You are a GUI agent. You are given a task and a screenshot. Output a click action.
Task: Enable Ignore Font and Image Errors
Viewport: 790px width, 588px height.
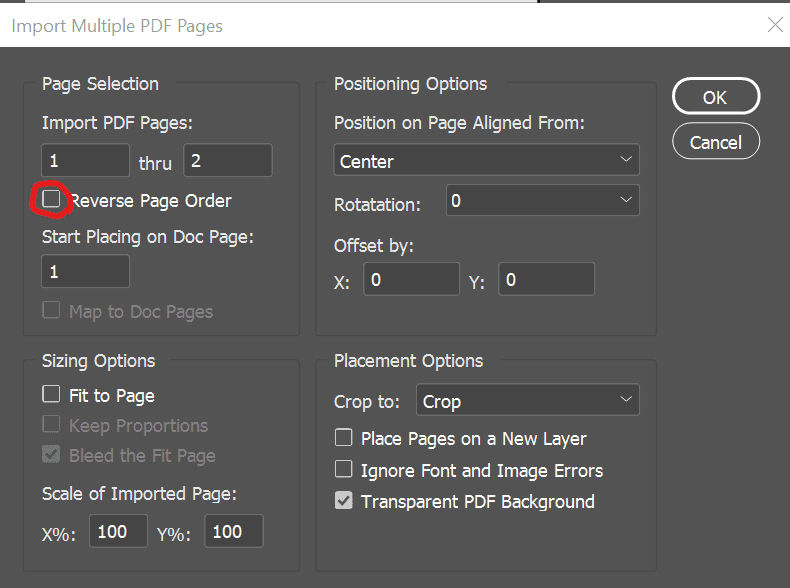(343, 469)
